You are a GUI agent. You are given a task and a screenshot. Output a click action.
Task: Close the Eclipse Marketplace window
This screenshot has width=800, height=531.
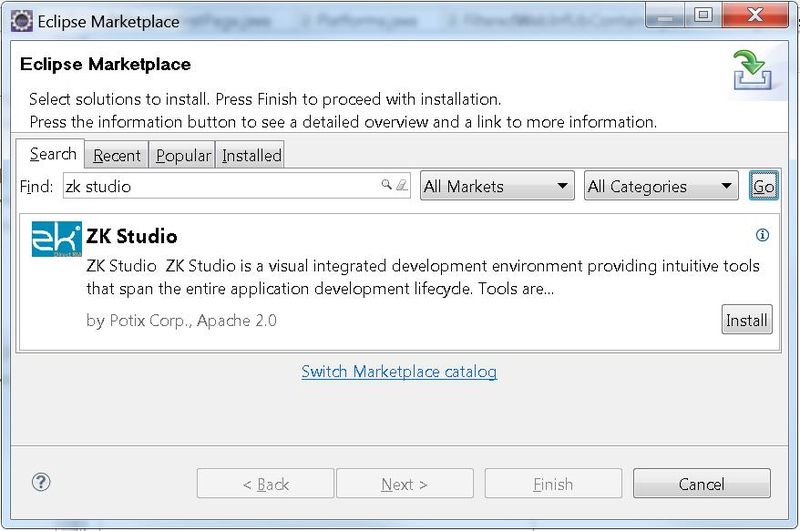755,15
